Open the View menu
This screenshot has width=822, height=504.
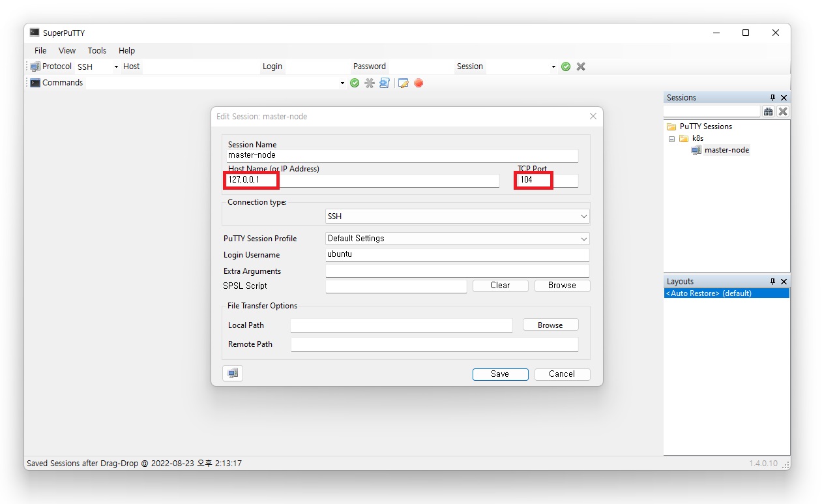tap(67, 50)
